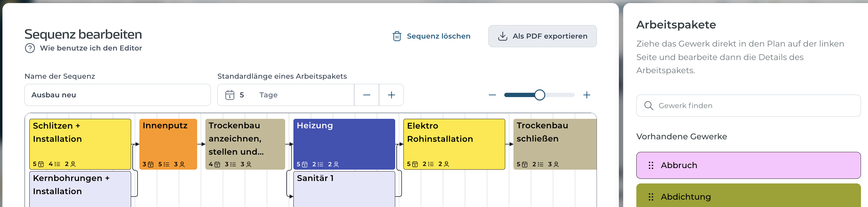
Task: Focus the Gewerk finden search box
Action: tap(748, 106)
